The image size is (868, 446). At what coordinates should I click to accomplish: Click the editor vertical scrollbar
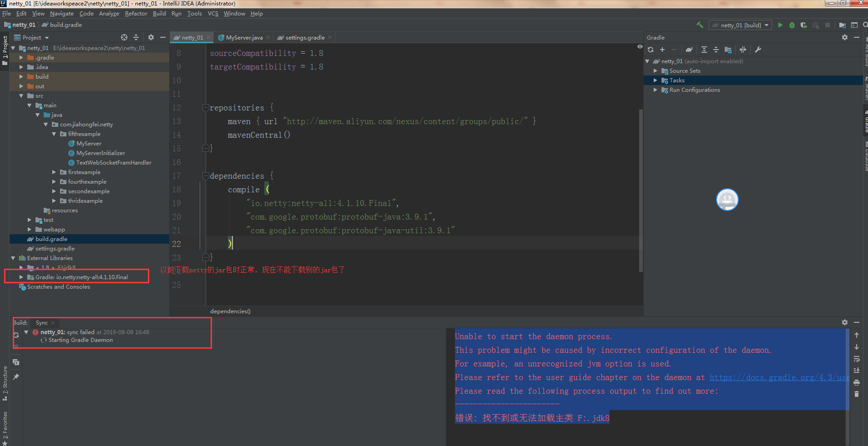(641, 190)
